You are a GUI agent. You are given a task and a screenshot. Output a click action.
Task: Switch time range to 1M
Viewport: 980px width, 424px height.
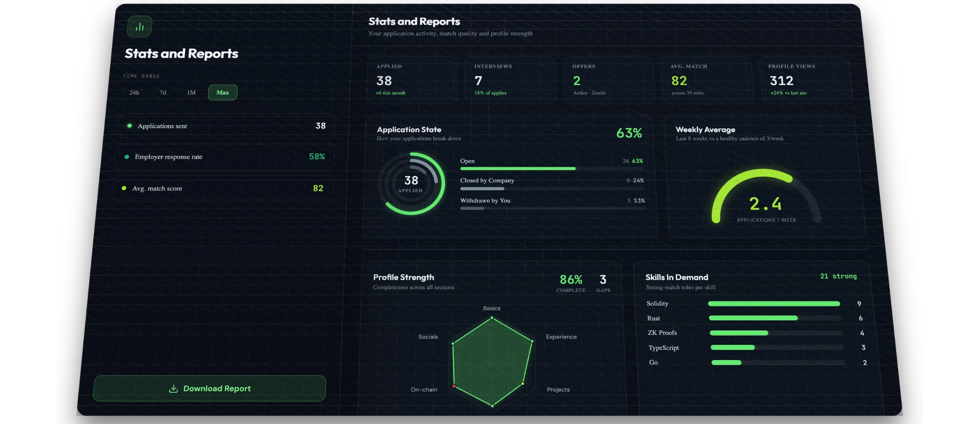[x=191, y=92]
